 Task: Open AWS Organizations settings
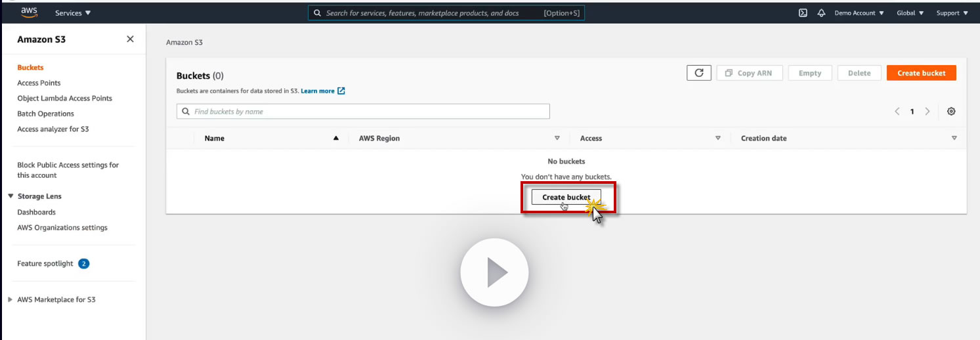62,228
